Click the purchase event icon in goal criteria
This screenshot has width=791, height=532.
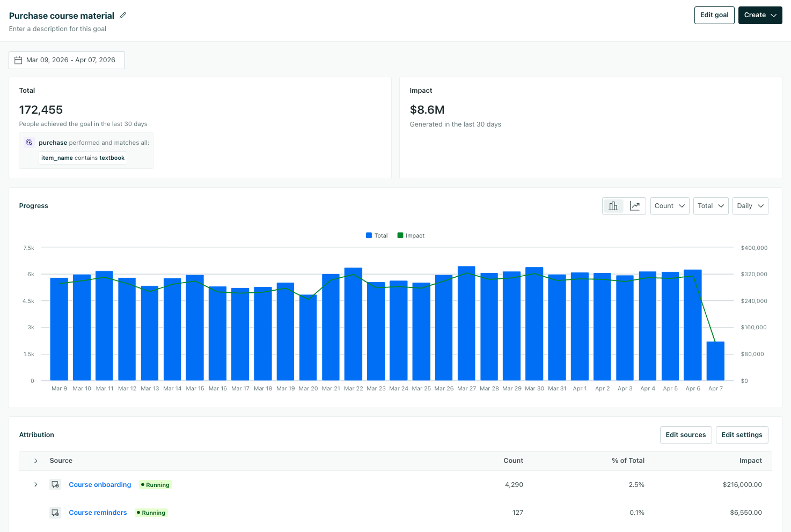(28, 143)
